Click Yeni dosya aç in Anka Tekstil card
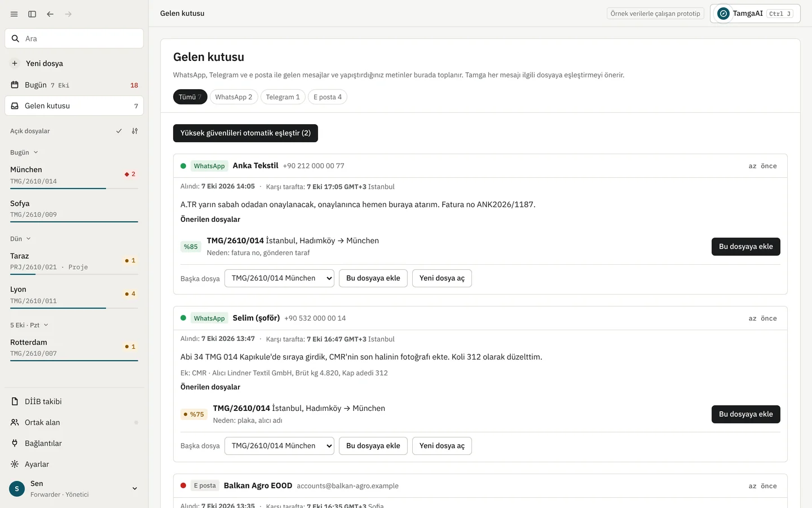 click(x=442, y=278)
